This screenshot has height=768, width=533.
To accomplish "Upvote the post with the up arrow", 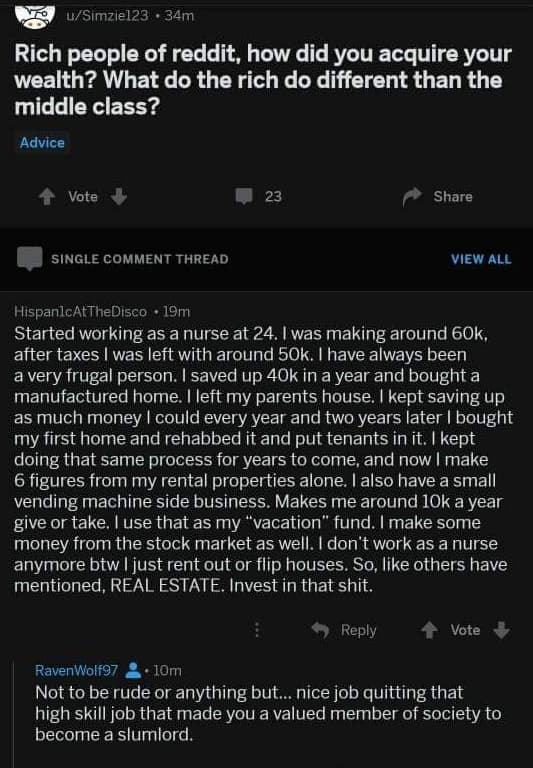I will point(47,197).
